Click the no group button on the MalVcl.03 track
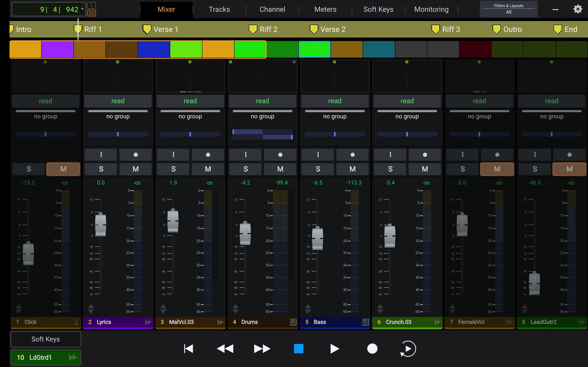The image size is (588, 367). coord(190,116)
